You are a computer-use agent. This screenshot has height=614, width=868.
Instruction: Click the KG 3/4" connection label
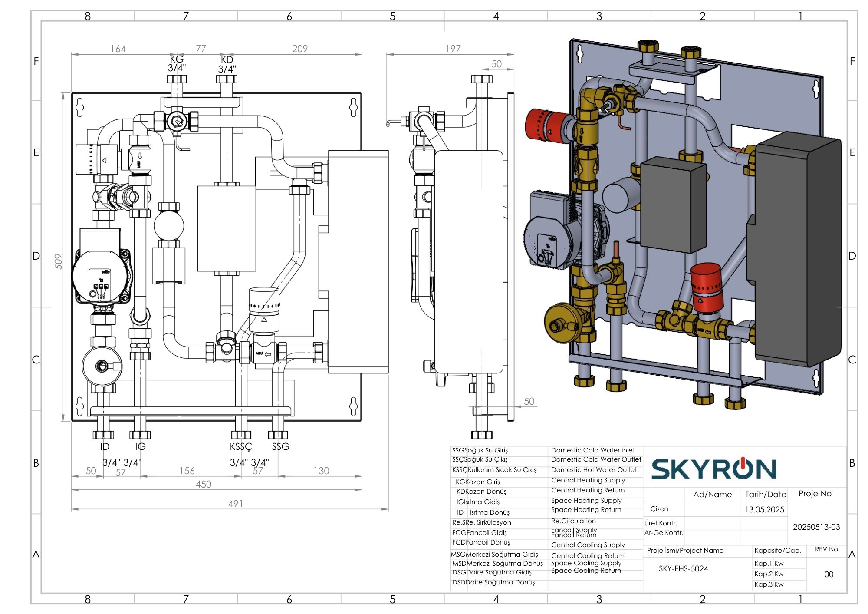click(x=177, y=63)
